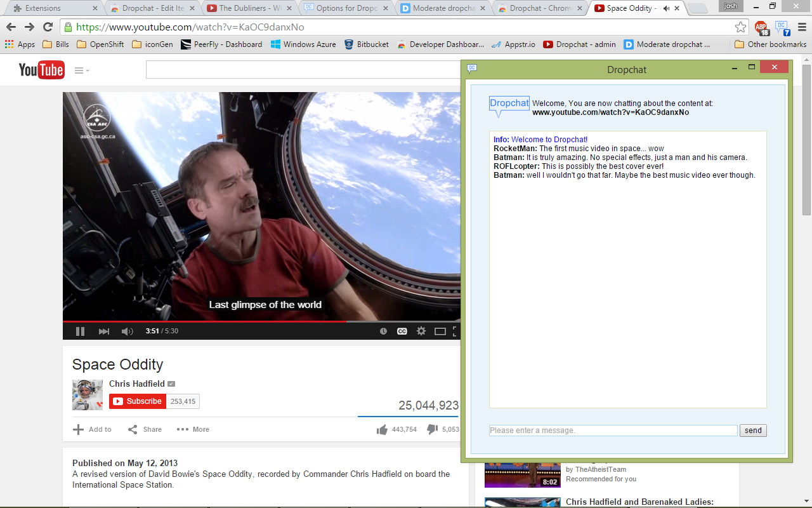
Task: Open iconGen bookmark folder
Action: point(152,44)
